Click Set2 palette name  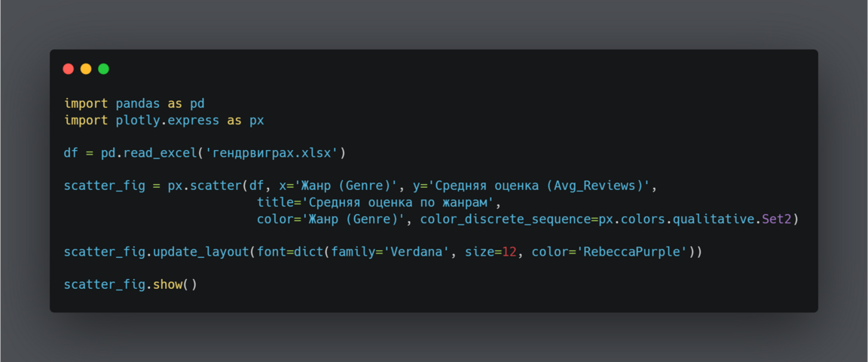pyautogui.click(x=776, y=219)
